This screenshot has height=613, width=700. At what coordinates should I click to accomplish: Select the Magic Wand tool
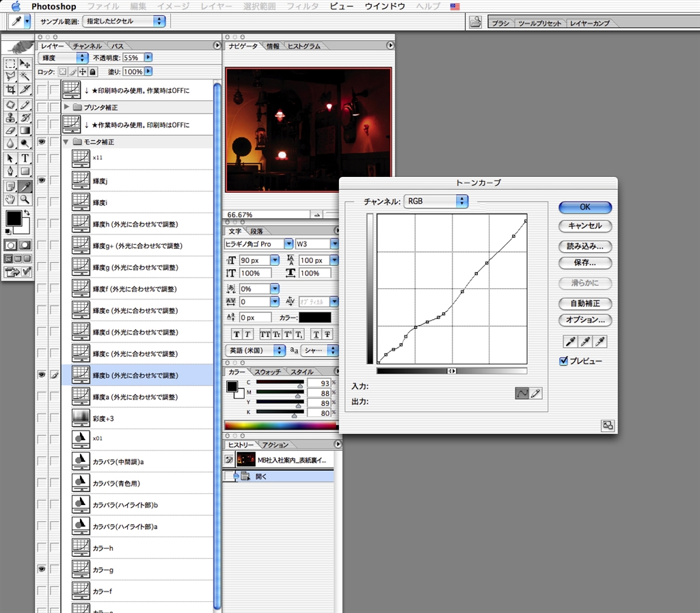[x=25, y=77]
